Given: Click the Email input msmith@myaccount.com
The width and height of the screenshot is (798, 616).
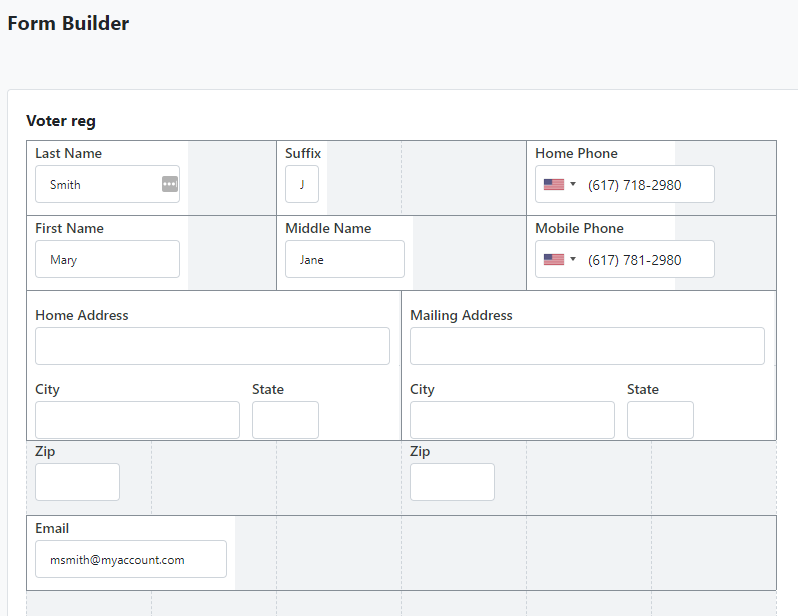Looking at the screenshot, I should point(131,559).
